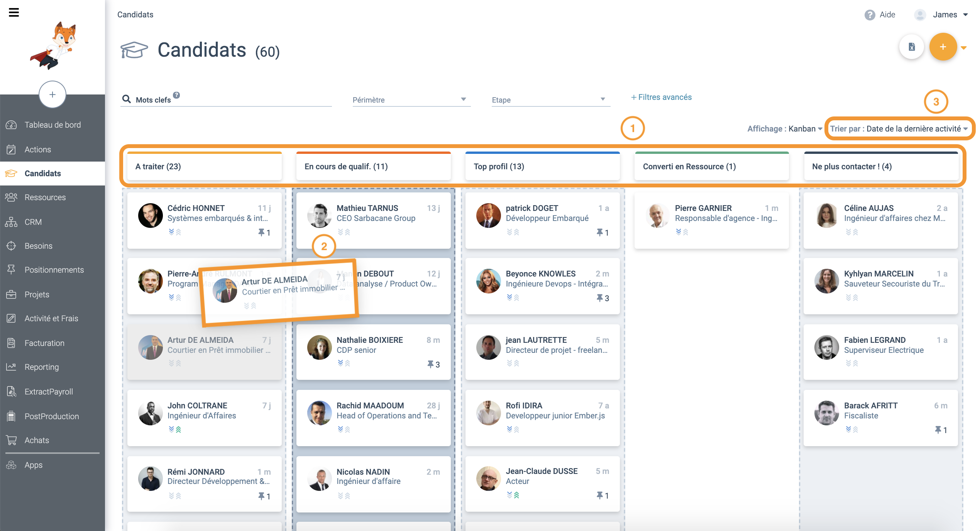Click the Reporting chart icon in sidebar

[x=11, y=367]
